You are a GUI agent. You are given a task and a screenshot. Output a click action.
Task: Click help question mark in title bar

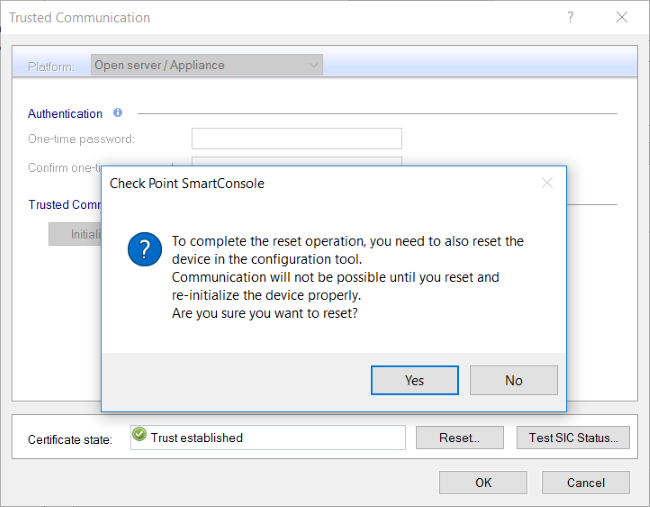click(x=570, y=17)
